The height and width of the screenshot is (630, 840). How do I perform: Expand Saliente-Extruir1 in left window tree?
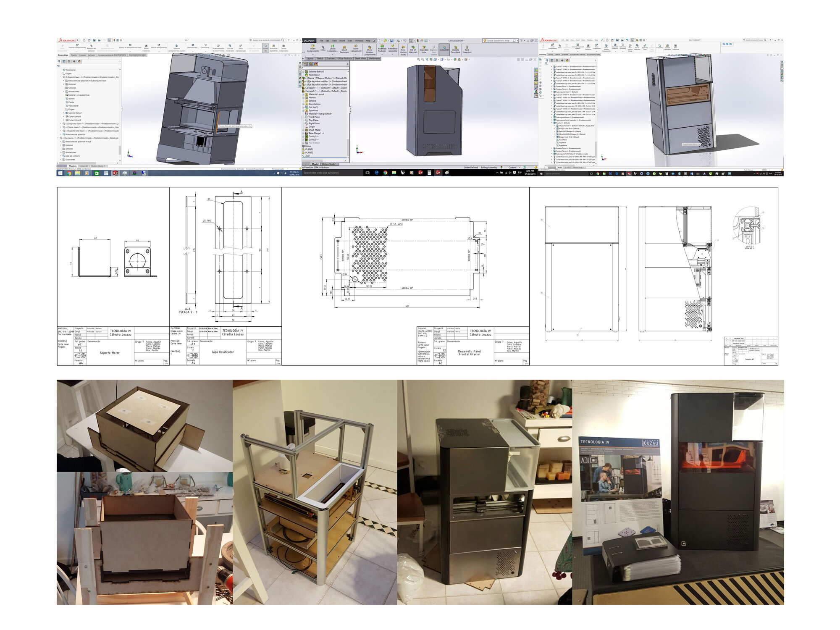pos(63,113)
